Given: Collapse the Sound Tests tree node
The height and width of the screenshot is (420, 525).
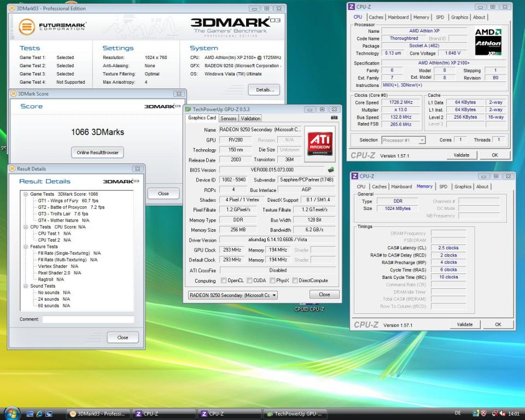Looking at the screenshot, I should [x=26, y=286].
